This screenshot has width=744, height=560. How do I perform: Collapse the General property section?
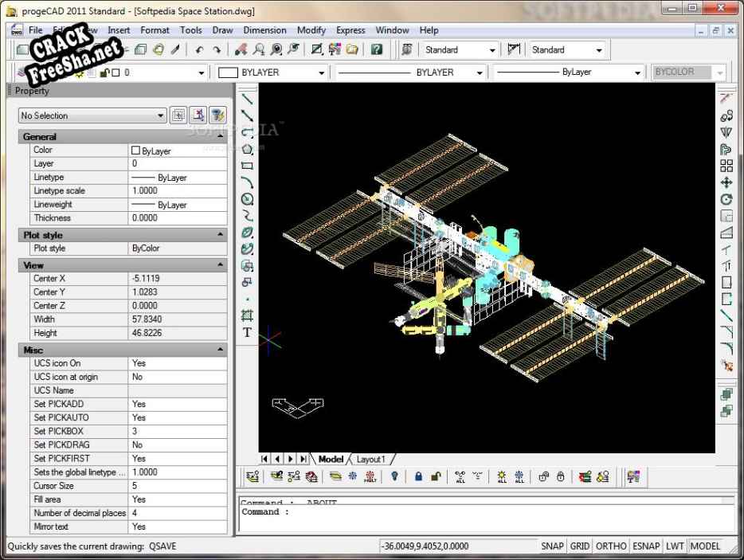[x=221, y=137]
